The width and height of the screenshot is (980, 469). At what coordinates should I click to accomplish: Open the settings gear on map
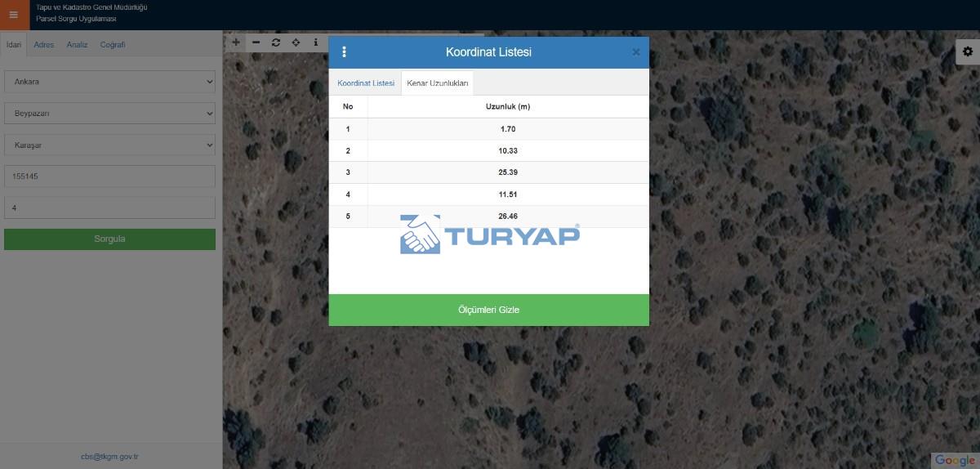[x=968, y=51]
